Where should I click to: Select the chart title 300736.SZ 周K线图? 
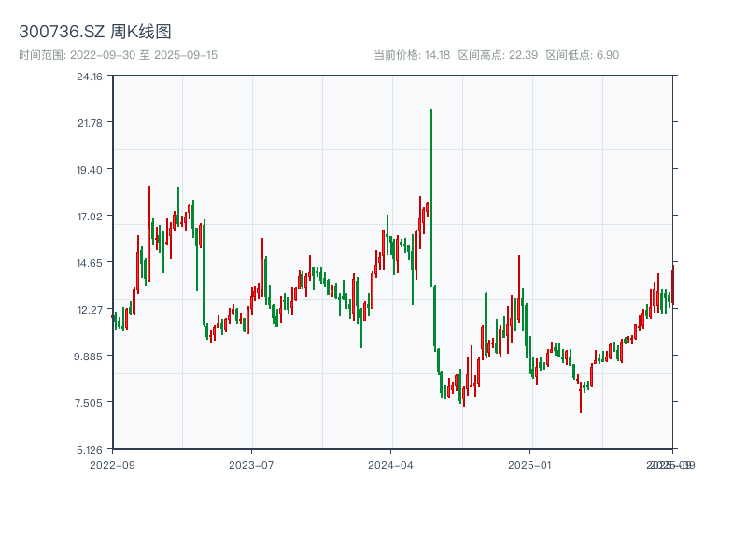coord(95,32)
